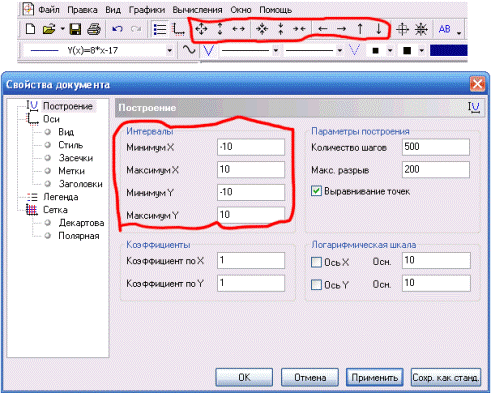
Task: Save the document with floppy icon
Action: click(x=75, y=29)
